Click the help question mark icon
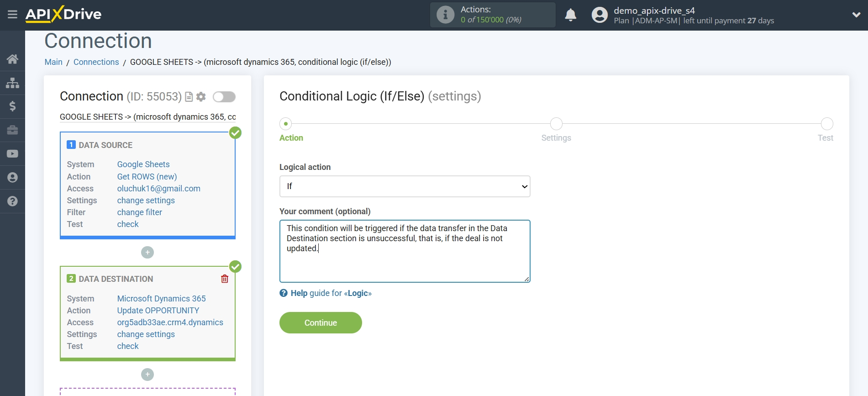 284,293
